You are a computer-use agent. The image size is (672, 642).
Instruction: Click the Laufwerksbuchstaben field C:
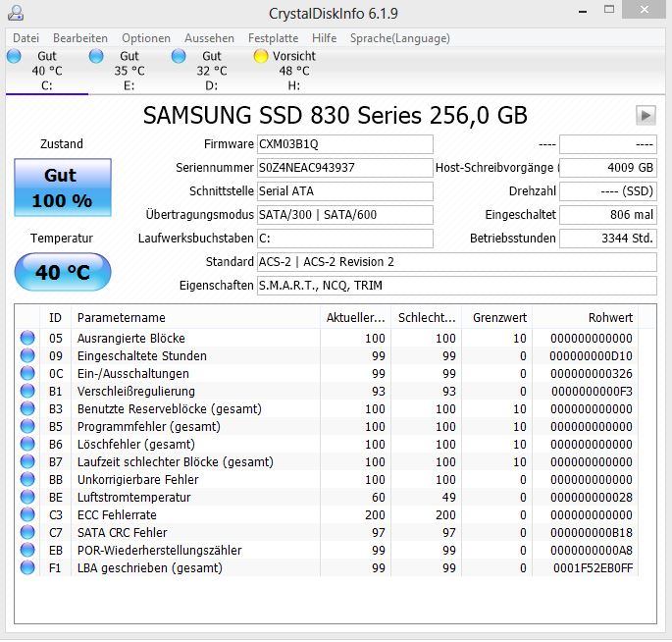345,239
